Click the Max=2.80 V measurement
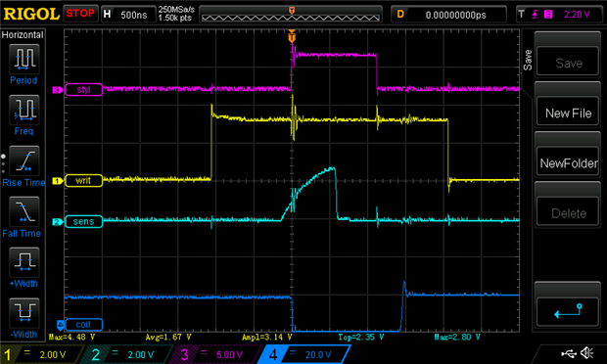The image size is (607, 364). (457, 337)
